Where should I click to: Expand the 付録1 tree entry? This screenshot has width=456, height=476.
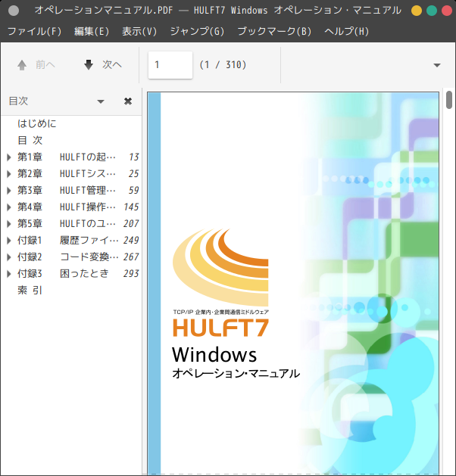(9, 241)
